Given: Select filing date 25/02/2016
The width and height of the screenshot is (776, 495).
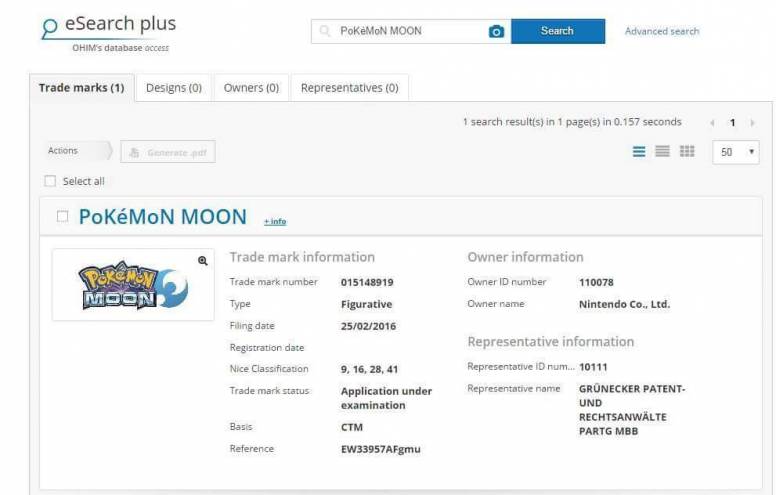Looking at the screenshot, I should click(x=368, y=326).
